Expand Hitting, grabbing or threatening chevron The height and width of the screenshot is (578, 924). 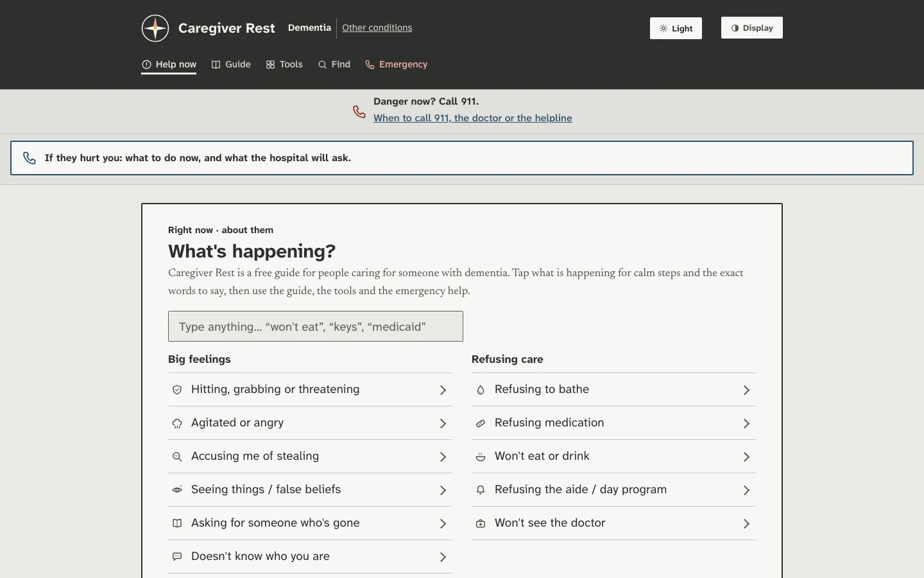[443, 390]
